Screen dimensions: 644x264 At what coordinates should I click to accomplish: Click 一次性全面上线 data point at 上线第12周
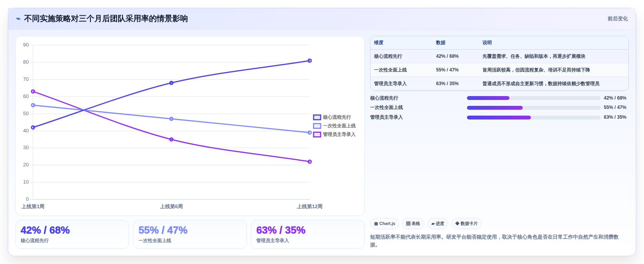310,132
